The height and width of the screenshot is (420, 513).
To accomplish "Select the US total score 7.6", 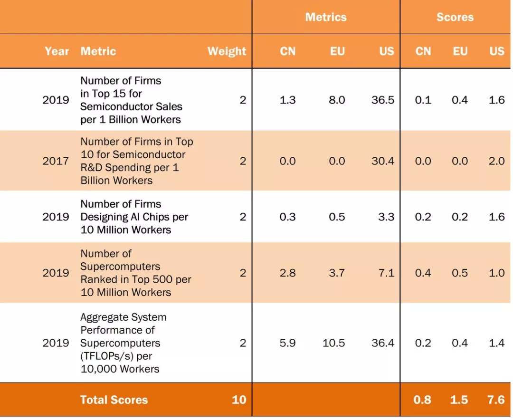I will (495, 400).
